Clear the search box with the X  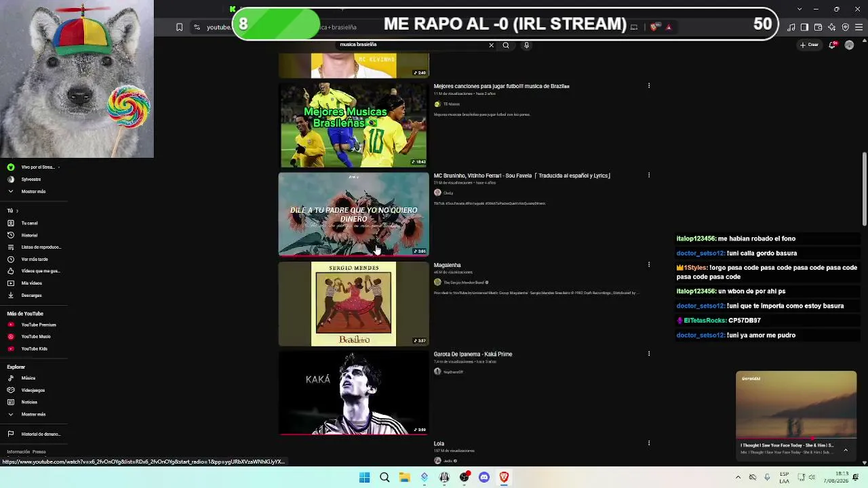pyautogui.click(x=491, y=45)
